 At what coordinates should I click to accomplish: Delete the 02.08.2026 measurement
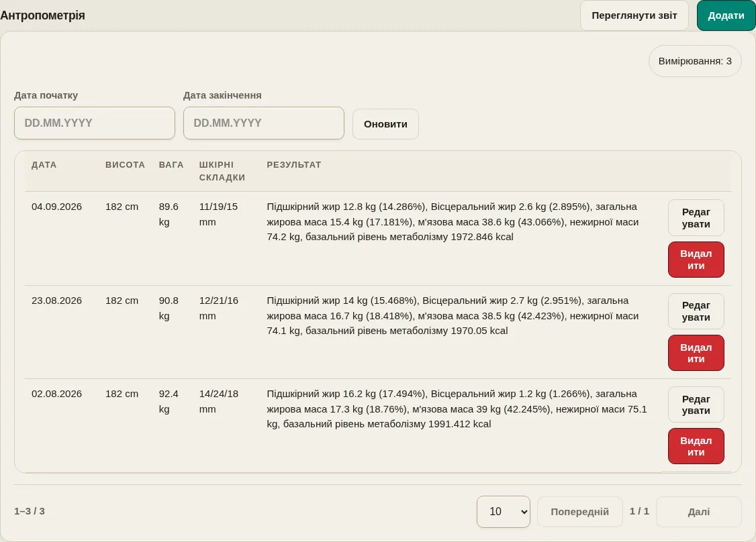click(x=696, y=446)
